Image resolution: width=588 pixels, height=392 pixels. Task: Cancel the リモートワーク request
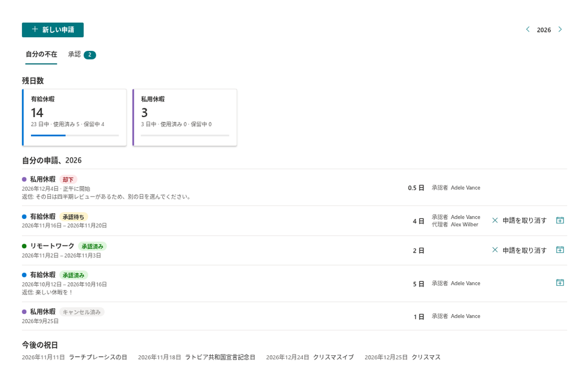[x=519, y=250]
